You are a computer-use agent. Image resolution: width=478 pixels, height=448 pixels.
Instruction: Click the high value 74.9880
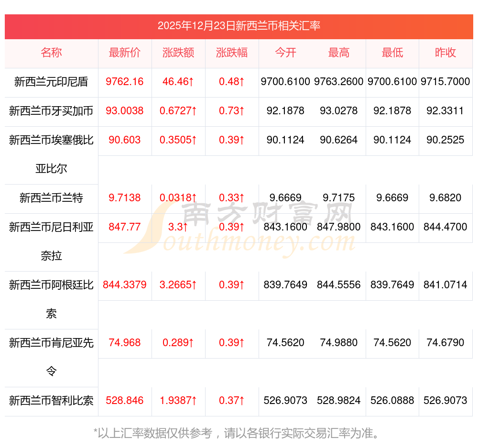[x=339, y=343]
